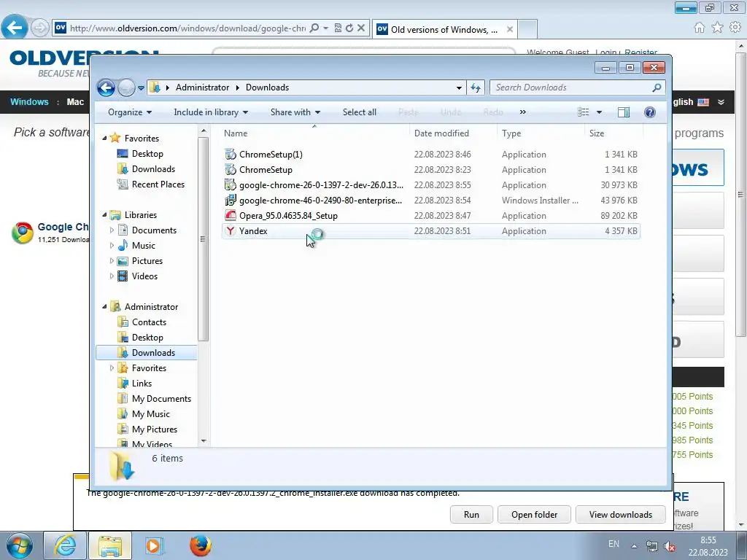Click the Run button in download bar
This screenshot has width=747, height=560.
(471, 515)
